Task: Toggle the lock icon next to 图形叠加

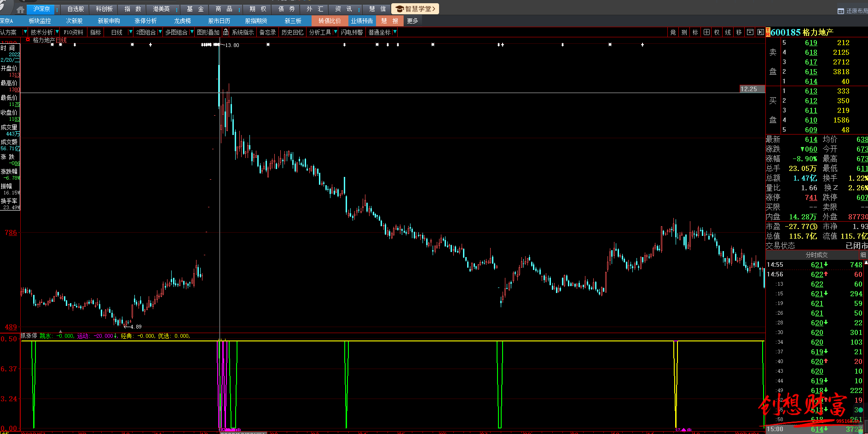Action: coord(226,32)
